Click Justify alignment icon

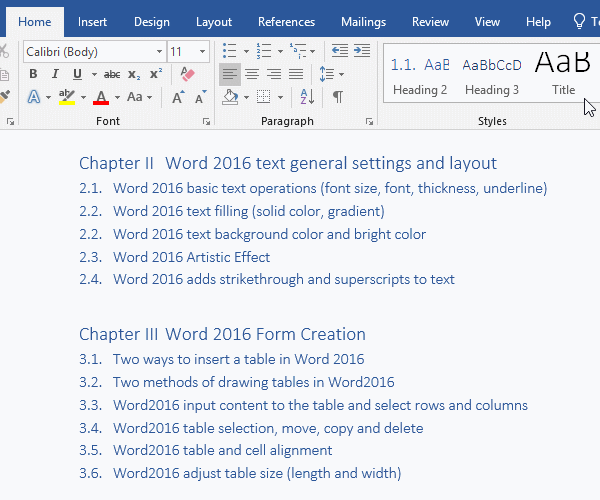296,74
